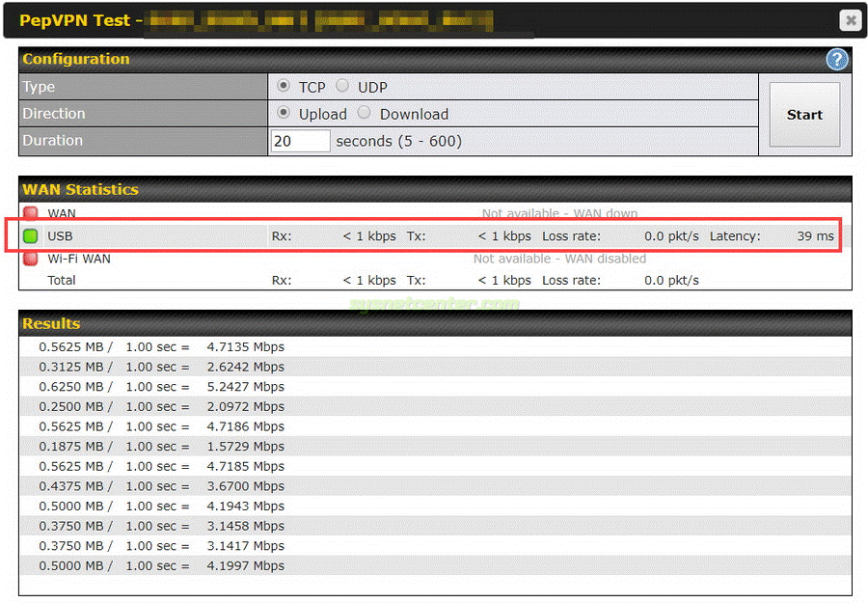868x603 pixels.
Task: Click the 'Not available - WAN disabled' text
Action: 559,259
